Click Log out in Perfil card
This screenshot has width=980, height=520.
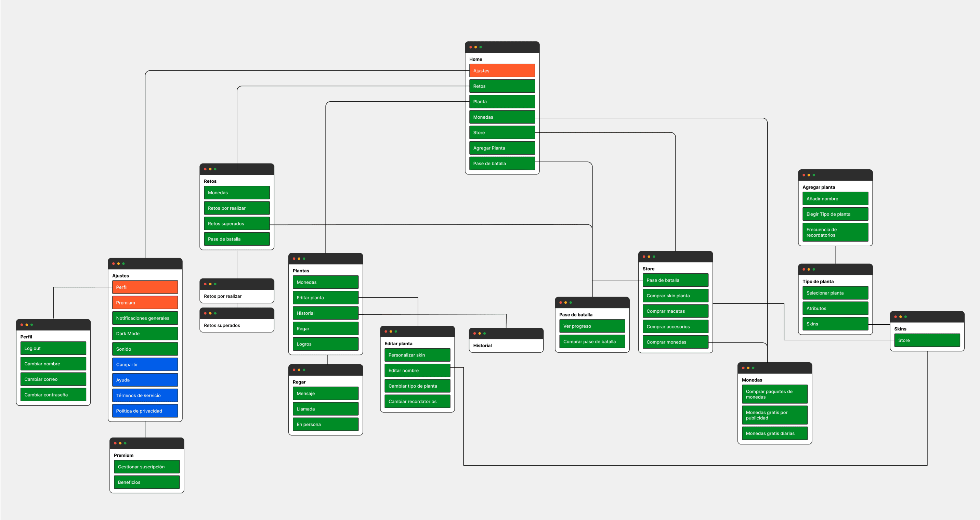[x=53, y=349]
